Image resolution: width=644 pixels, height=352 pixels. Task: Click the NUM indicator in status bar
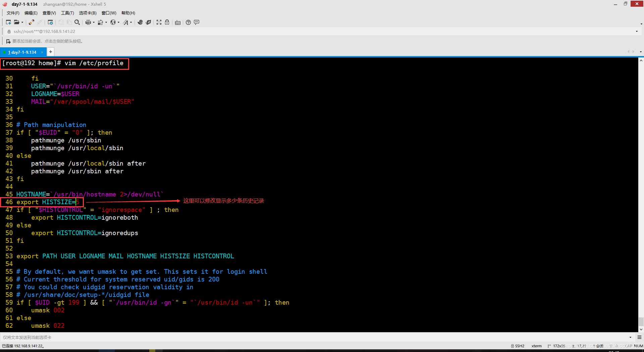point(638,346)
